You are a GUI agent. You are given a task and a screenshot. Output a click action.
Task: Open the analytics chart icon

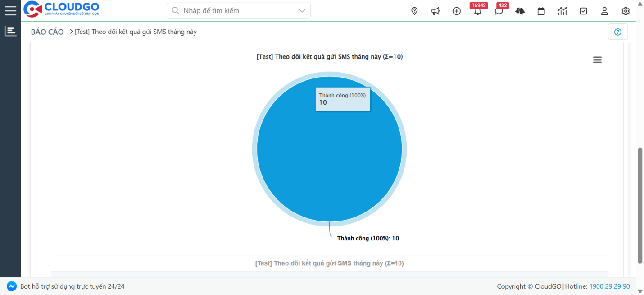562,11
